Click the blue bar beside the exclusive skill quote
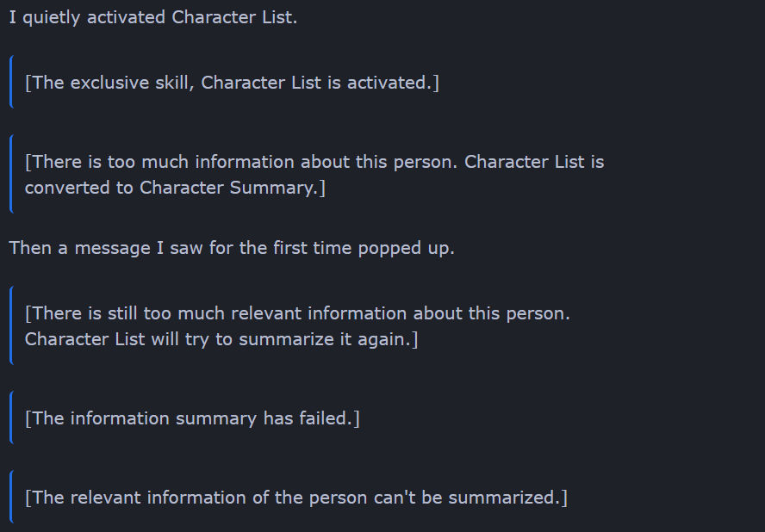The width and height of the screenshot is (765, 532). (11, 82)
